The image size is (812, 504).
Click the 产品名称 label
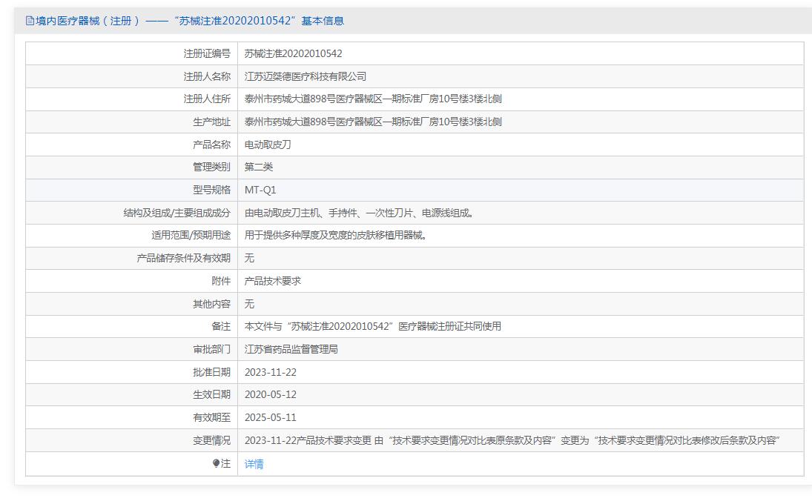click(212, 145)
